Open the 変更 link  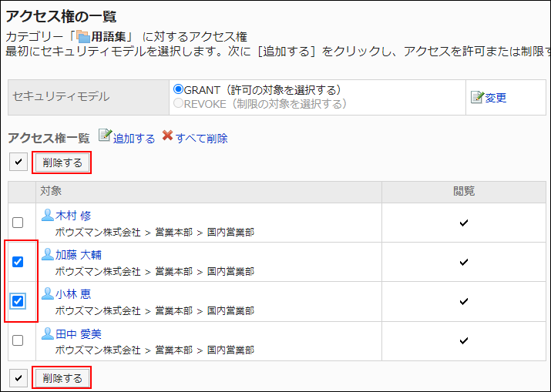click(496, 98)
